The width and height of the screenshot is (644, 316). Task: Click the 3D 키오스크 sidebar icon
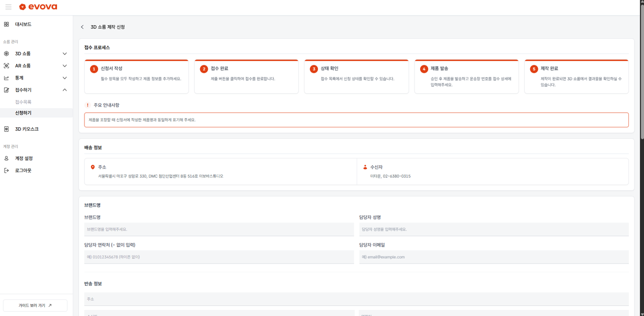[x=7, y=129]
